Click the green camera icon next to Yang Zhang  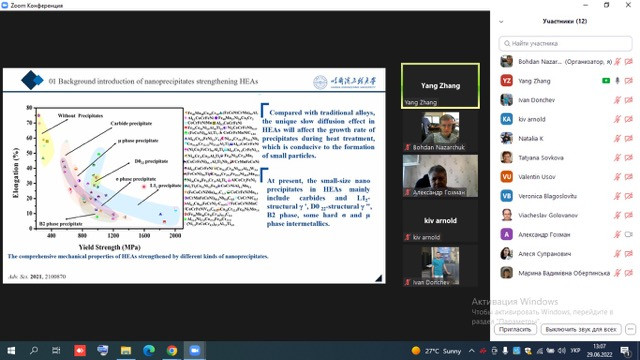[x=606, y=81]
